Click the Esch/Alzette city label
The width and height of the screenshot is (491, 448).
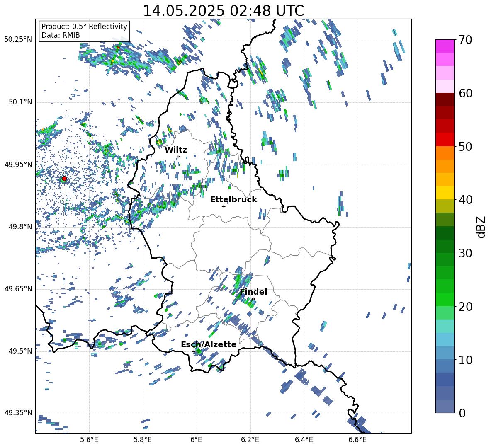209,344
